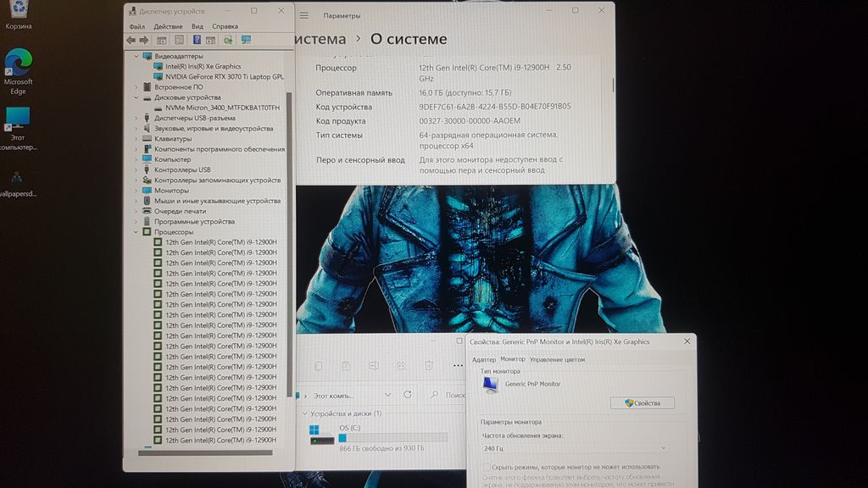This screenshot has width=868, height=488.
Task: Click the back arrow in Device Manager toolbar
Action: (131, 40)
